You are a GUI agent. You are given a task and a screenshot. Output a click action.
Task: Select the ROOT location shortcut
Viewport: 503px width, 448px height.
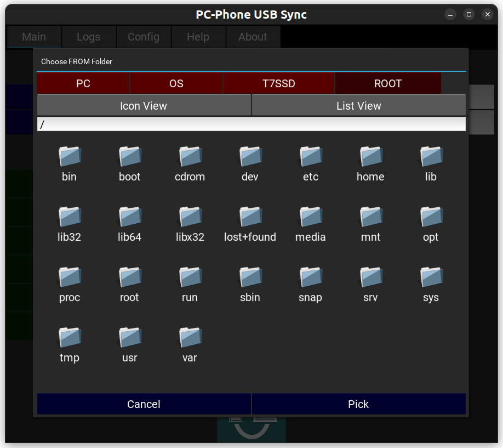coord(388,84)
